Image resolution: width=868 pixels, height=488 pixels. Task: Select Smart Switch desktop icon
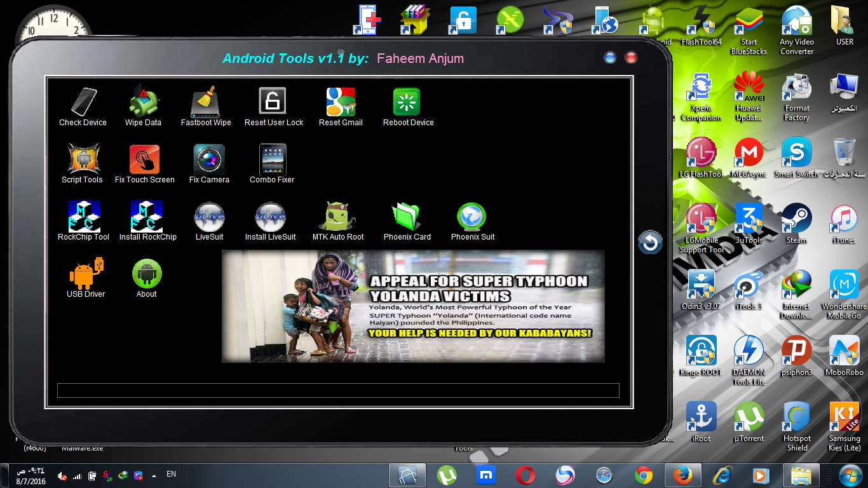point(797,158)
